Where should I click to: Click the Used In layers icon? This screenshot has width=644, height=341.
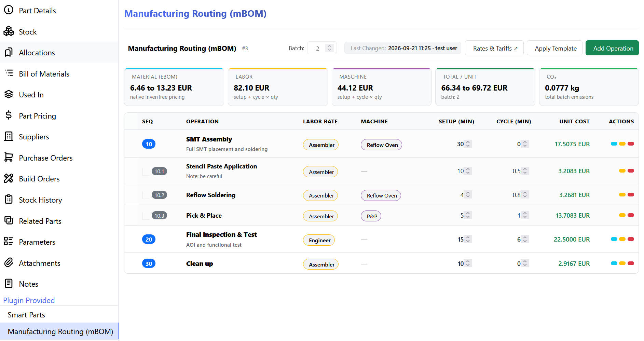click(9, 94)
